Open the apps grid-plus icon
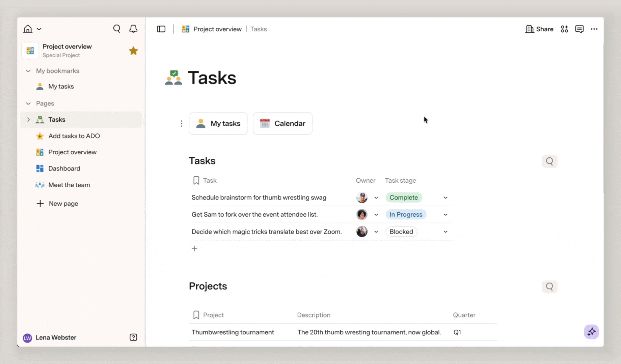This screenshot has width=621, height=364. pyautogui.click(x=564, y=29)
